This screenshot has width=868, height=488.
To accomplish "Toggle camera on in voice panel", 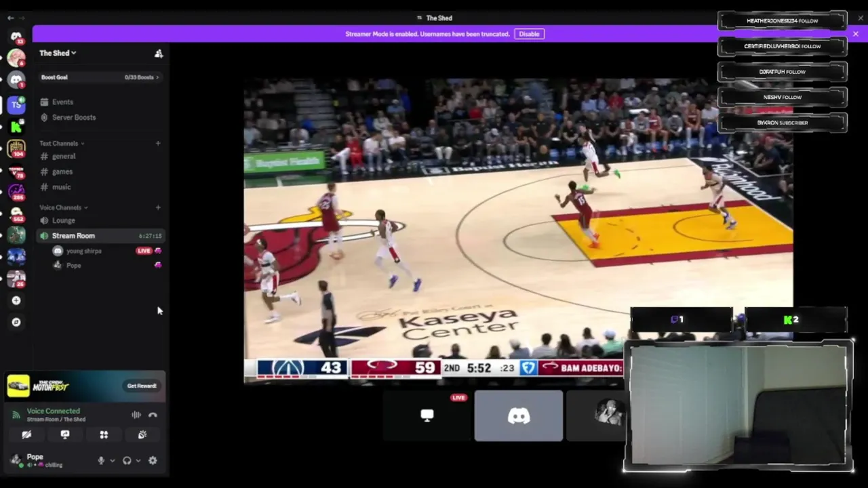I will click(x=26, y=435).
